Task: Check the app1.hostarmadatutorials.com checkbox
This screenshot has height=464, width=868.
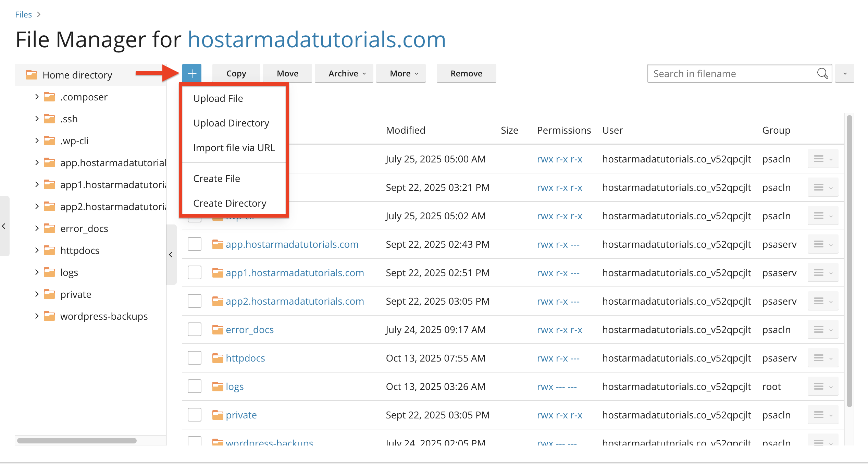Action: pyautogui.click(x=195, y=273)
